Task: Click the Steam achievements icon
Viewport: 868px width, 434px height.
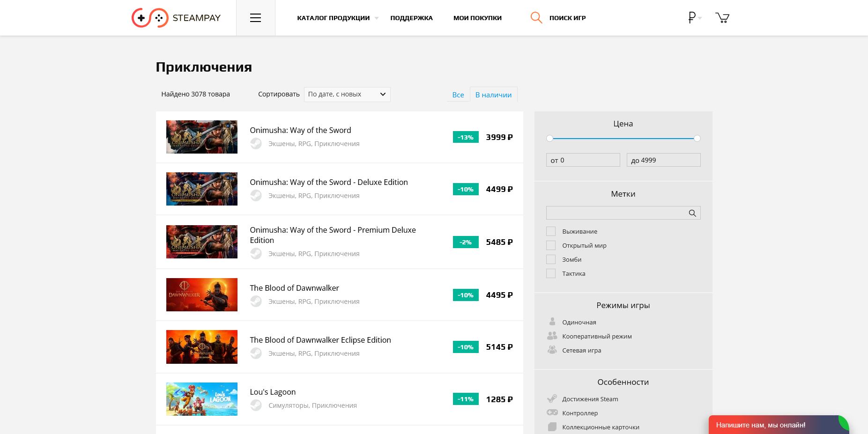Action: pyautogui.click(x=552, y=398)
